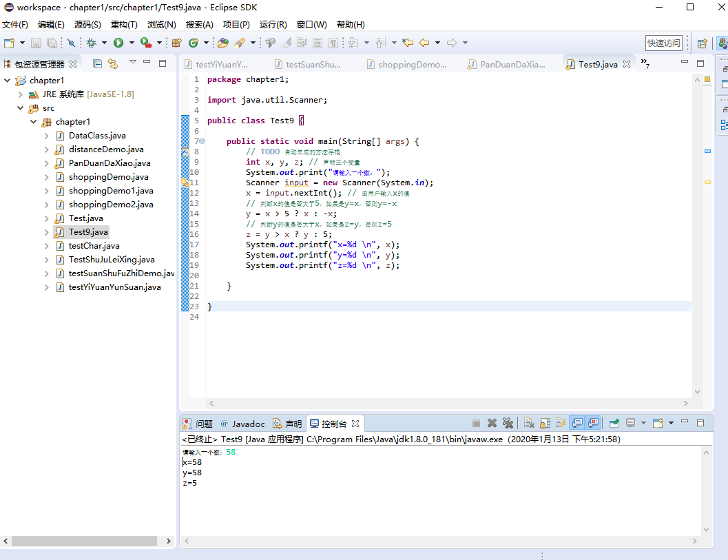Click the warning light bulb at line 11
Viewport: 728px width, 560px height.
tap(185, 183)
